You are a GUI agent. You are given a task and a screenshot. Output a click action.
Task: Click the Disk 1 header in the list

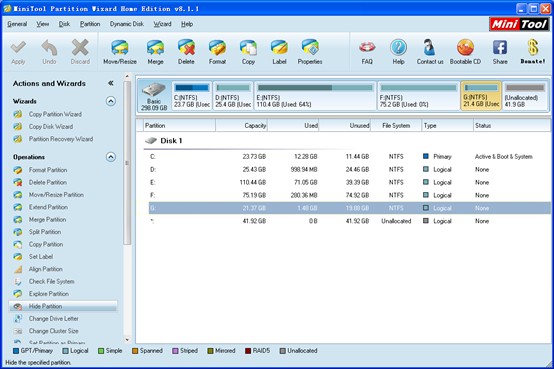tap(164, 141)
